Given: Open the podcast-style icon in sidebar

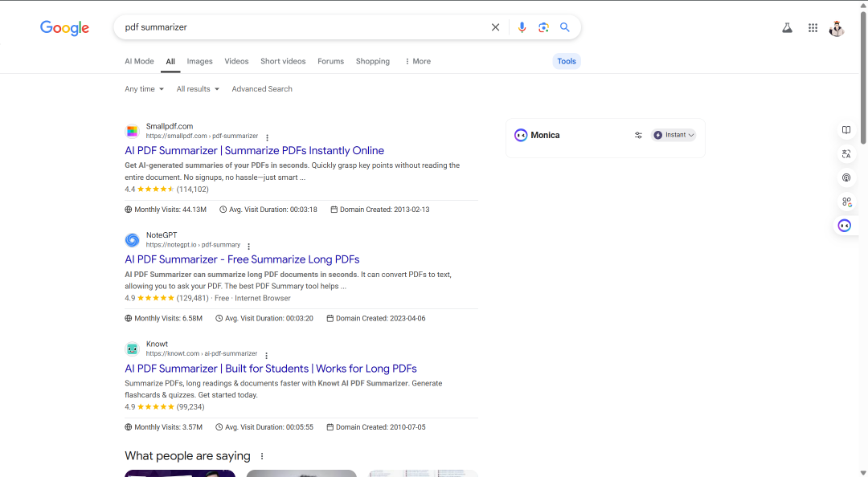Looking at the screenshot, I should tap(846, 177).
